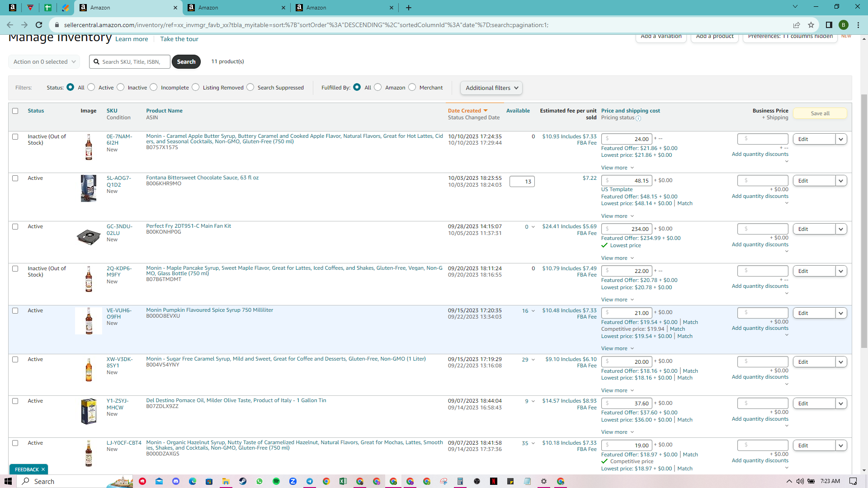The image size is (868, 488).
Task: Open Edit dropdown arrow for Del Destino Pomace Oil
Action: coord(841,404)
